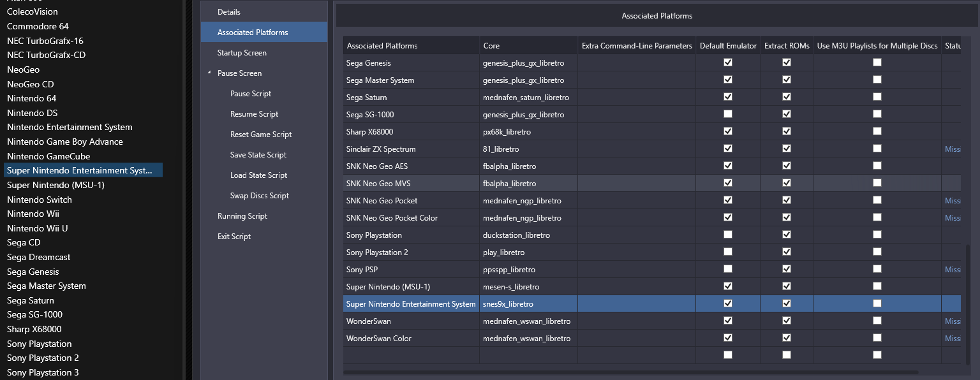Edit snes9x_libretro core cell
This screenshot has width=980, height=380.
[528, 303]
